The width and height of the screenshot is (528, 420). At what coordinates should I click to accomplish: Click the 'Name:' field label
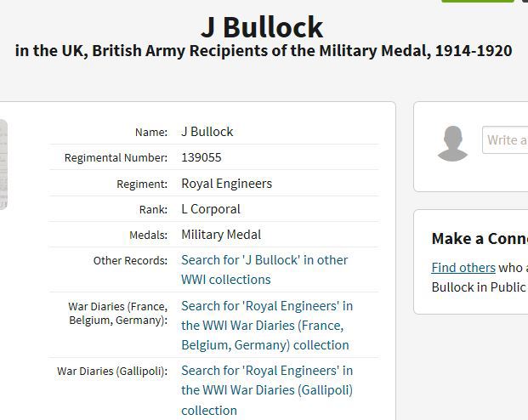point(150,133)
